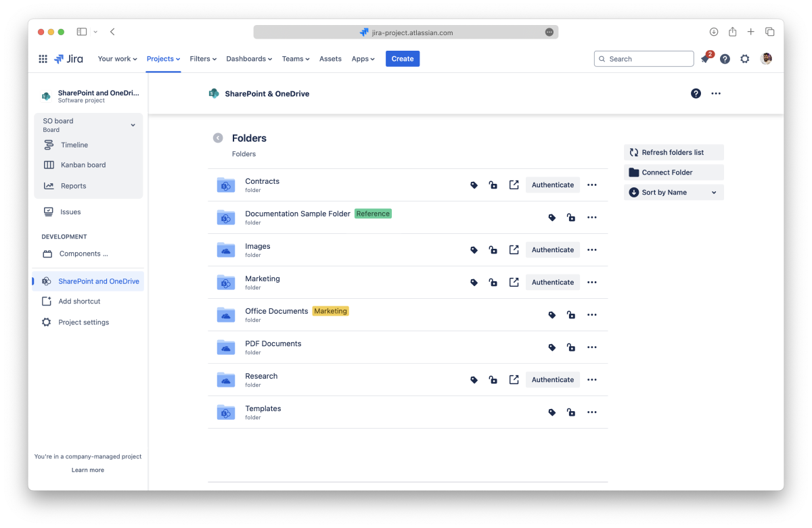
Task: Open the Jira app switcher grid
Action: pos(43,59)
